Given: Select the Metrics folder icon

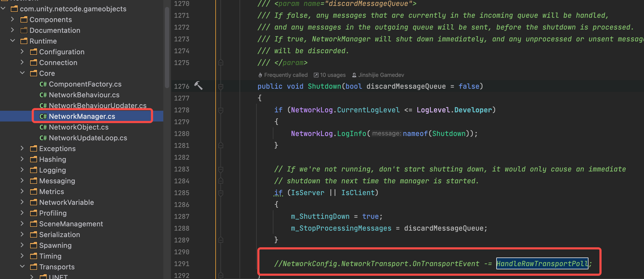Looking at the screenshot, I should 34,191.
